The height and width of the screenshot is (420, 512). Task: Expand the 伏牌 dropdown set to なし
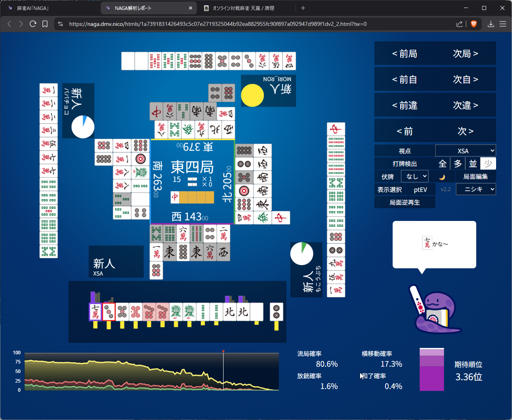pos(415,176)
